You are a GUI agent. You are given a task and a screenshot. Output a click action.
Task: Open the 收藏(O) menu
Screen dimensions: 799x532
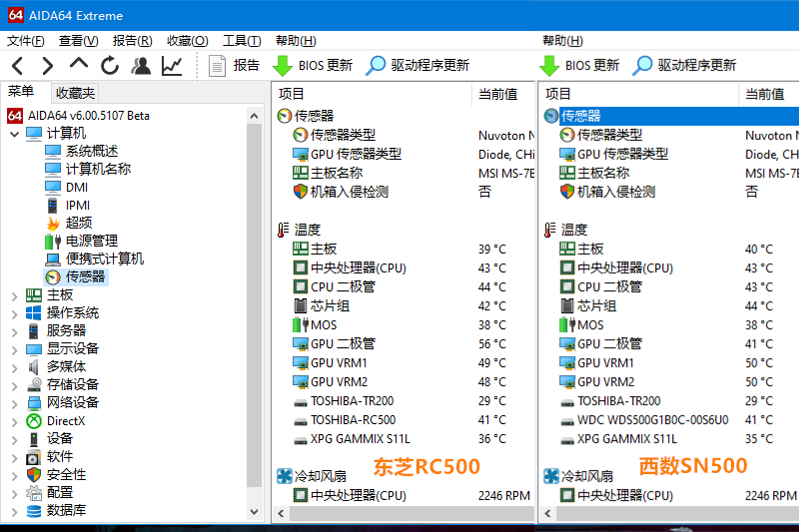pos(187,41)
